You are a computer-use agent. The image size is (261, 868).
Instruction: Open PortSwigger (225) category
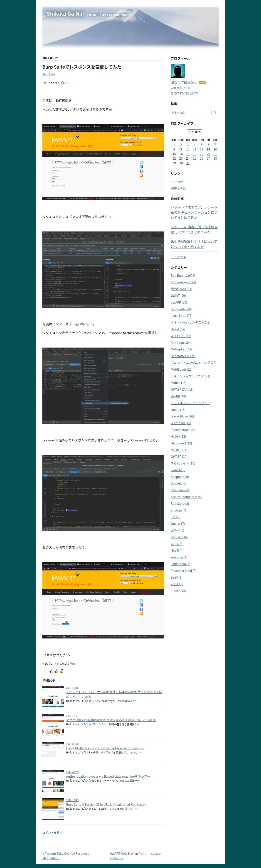click(183, 282)
